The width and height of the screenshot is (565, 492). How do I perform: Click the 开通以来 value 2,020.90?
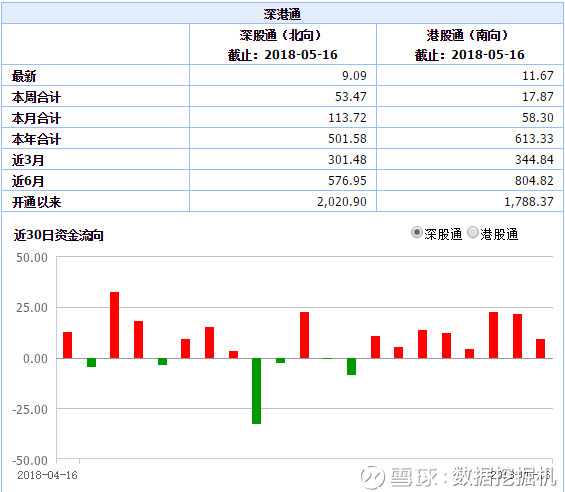(342, 201)
